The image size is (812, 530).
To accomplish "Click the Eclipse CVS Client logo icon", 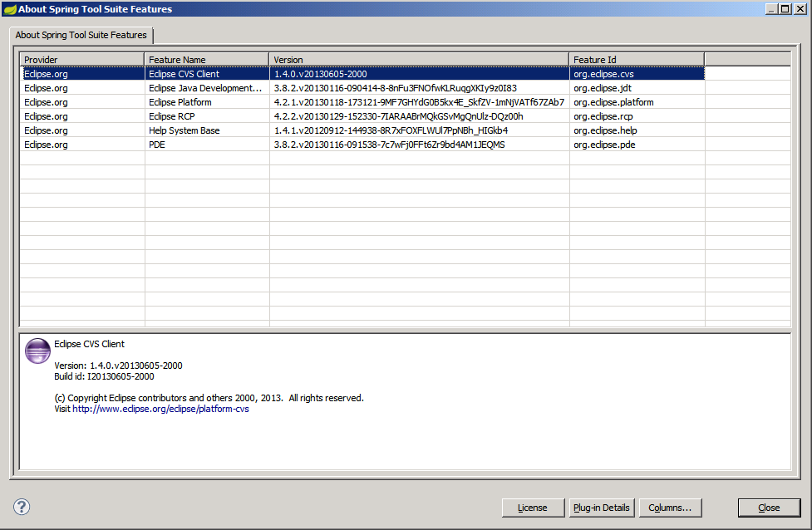I will [x=37, y=351].
